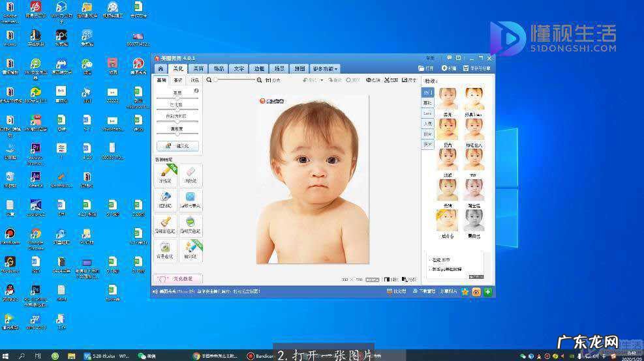Click the green plus icon in status bar

pyautogui.click(x=487, y=292)
